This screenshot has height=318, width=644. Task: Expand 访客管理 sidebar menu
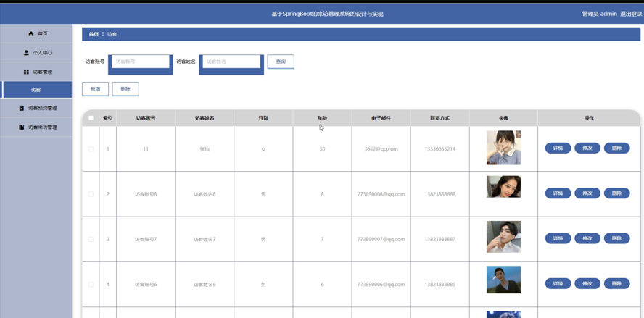[36, 72]
